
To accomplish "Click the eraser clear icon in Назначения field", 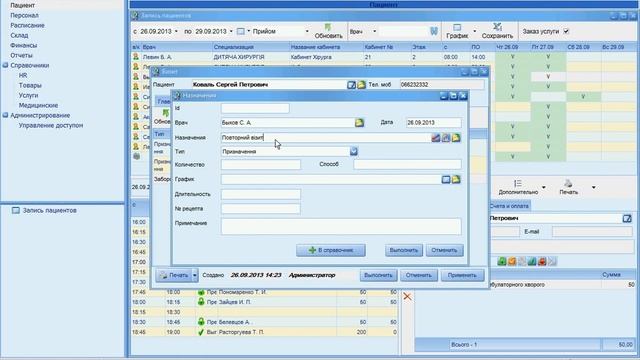I will click(436, 138).
